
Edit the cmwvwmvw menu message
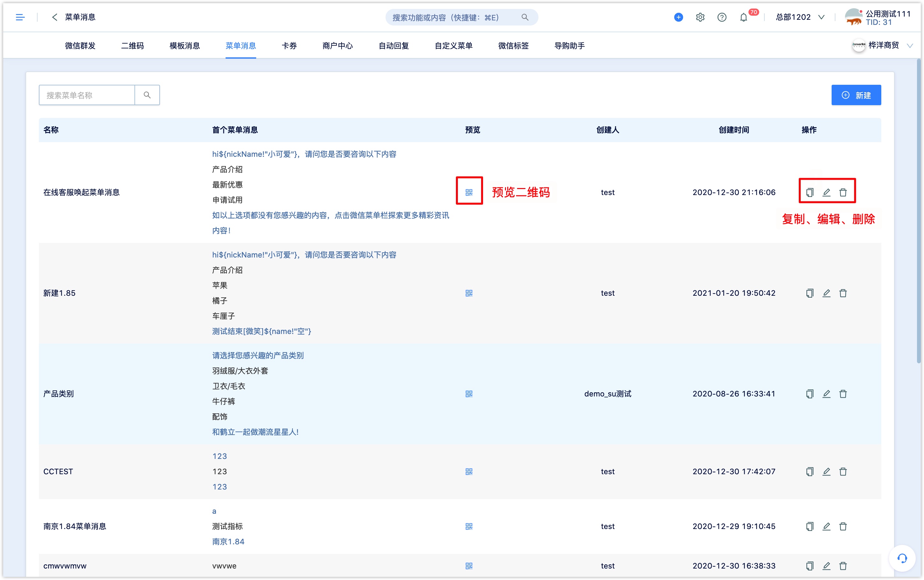tap(826, 566)
